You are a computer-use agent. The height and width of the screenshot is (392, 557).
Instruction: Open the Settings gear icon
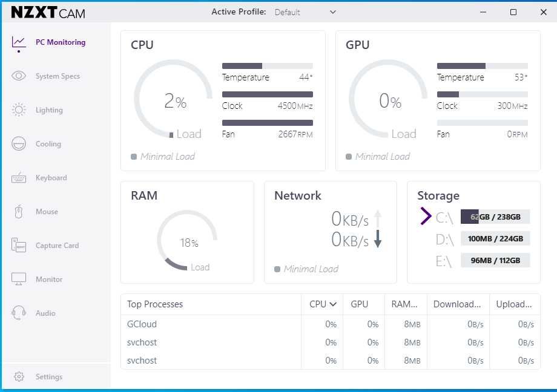click(19, 377)
